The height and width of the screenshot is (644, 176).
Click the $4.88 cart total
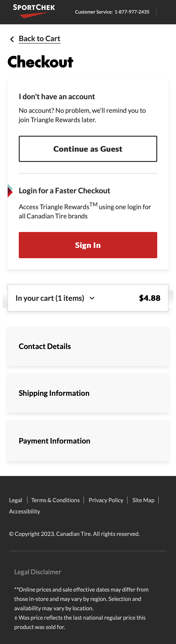[150, 298]
